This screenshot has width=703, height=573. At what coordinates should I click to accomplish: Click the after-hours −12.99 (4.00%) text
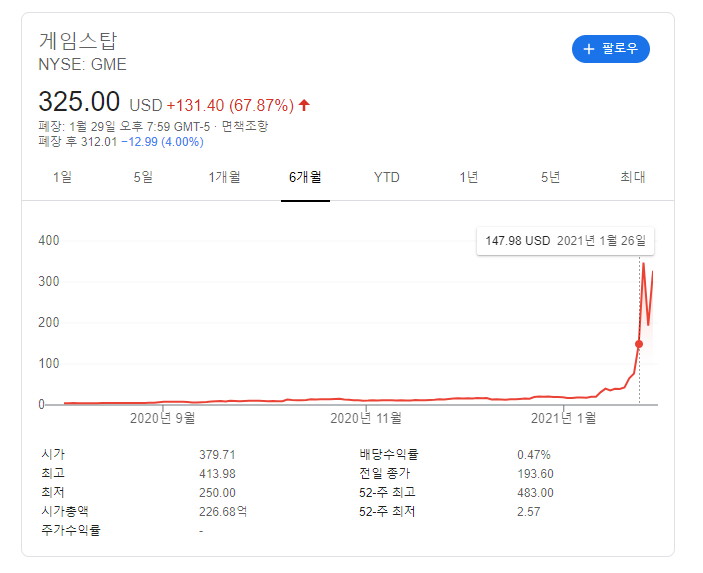point(162,142)
